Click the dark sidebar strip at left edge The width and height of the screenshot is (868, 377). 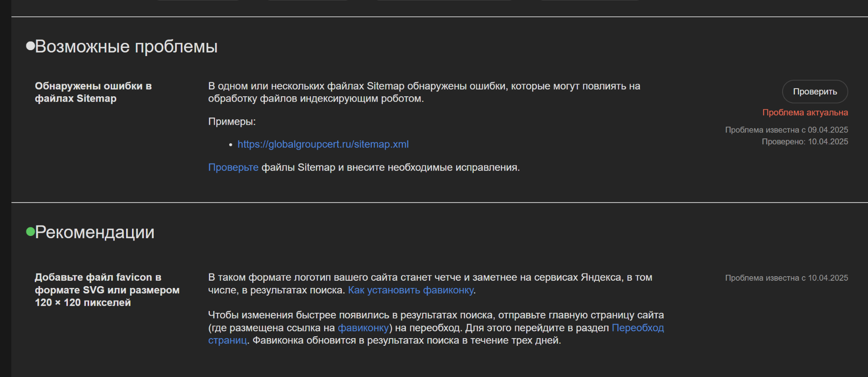[5, 188]
